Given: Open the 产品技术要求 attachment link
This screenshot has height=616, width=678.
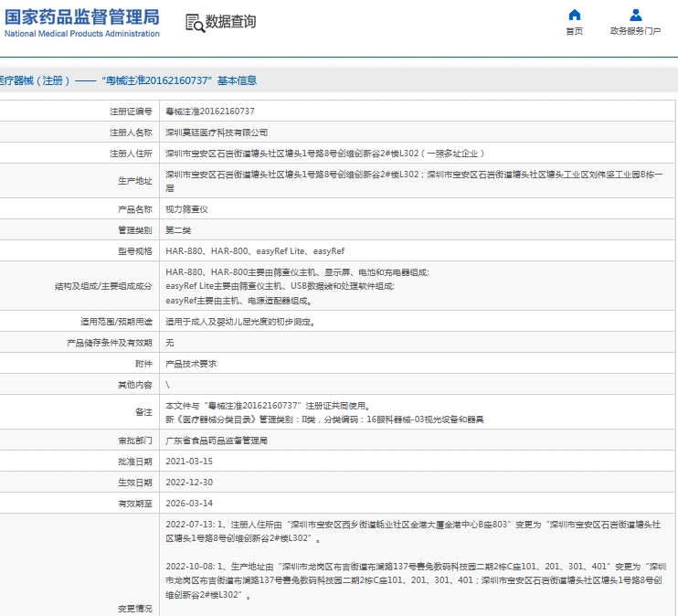Looking at the screenshot, I should tap(191, 364).
